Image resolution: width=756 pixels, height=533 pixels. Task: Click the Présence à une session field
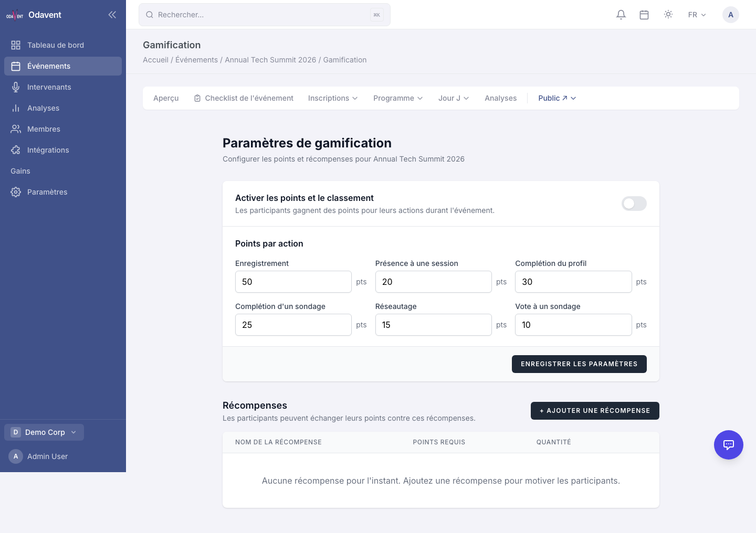(x=434, y=282)
